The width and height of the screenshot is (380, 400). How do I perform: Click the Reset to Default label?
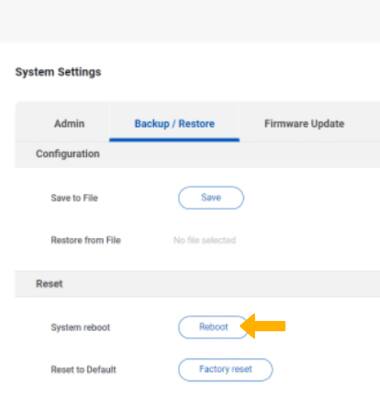coord(83,369)
